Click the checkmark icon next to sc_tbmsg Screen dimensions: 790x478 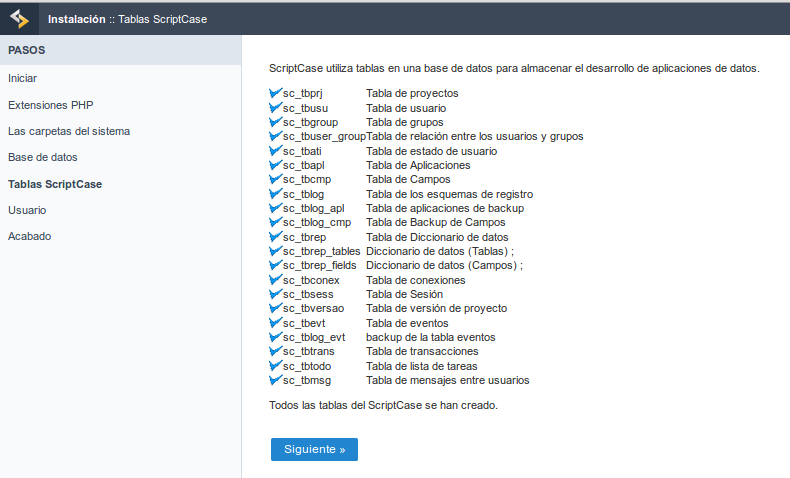tap(276, 380)
